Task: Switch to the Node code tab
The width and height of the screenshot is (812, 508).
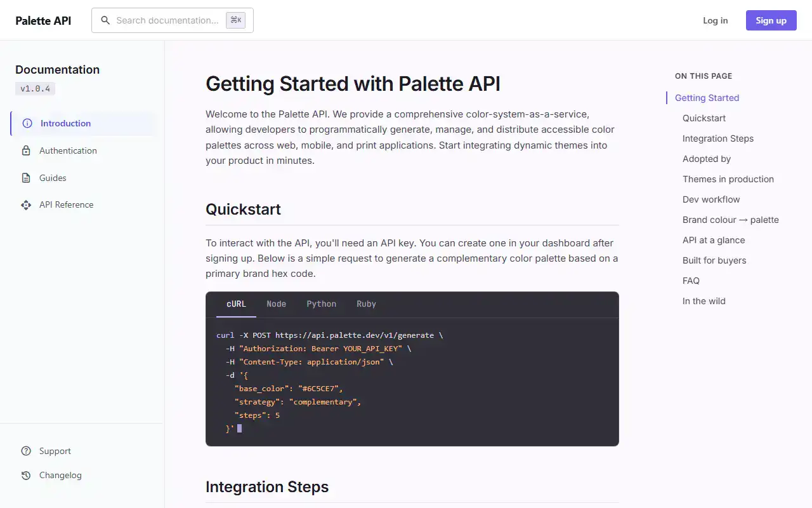Action: click(x=276, y=304)
